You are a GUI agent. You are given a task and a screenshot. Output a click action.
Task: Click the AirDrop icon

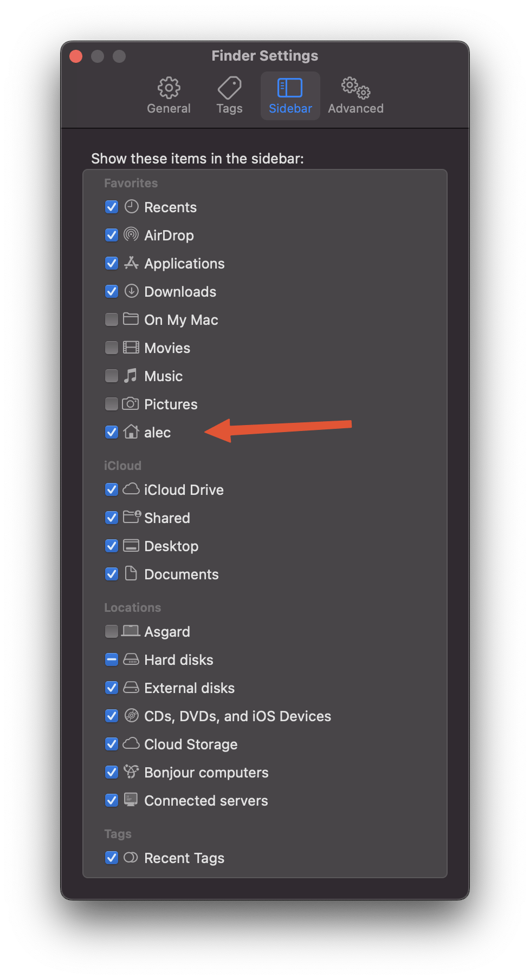pyautogui.click(x=131, y=235)
